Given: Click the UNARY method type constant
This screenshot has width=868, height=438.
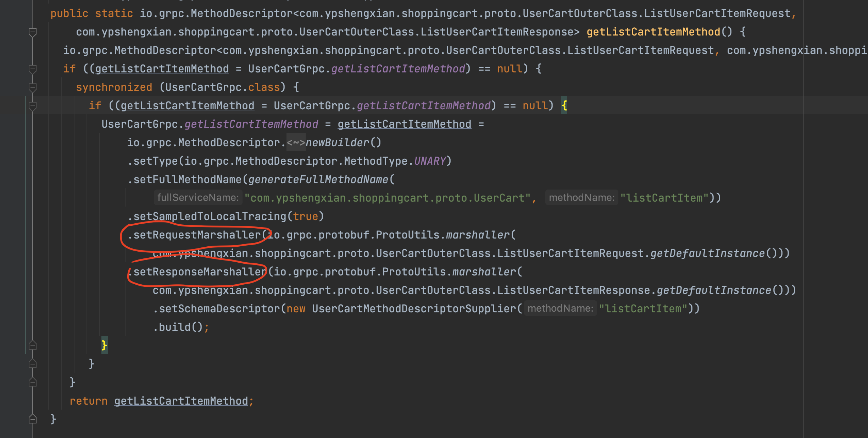Looking at the screenshot, I should tap(430, 161).
